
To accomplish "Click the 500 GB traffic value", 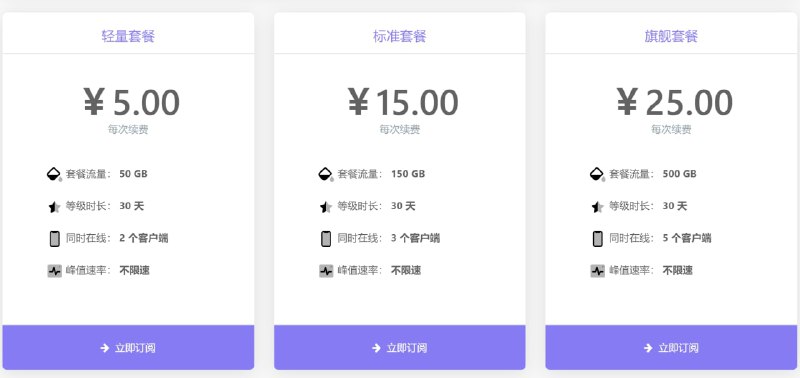I will [x=679, y=174].
